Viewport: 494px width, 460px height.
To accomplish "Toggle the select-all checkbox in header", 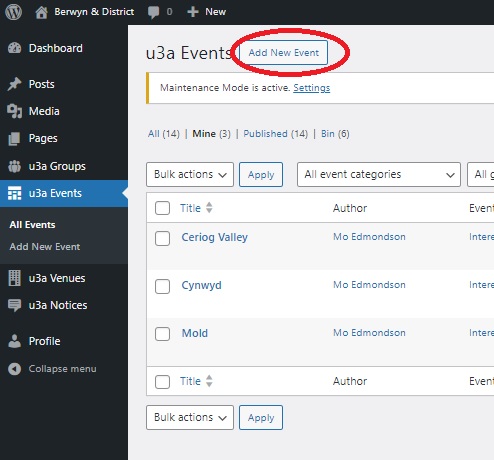I will (x=162, y=208).
